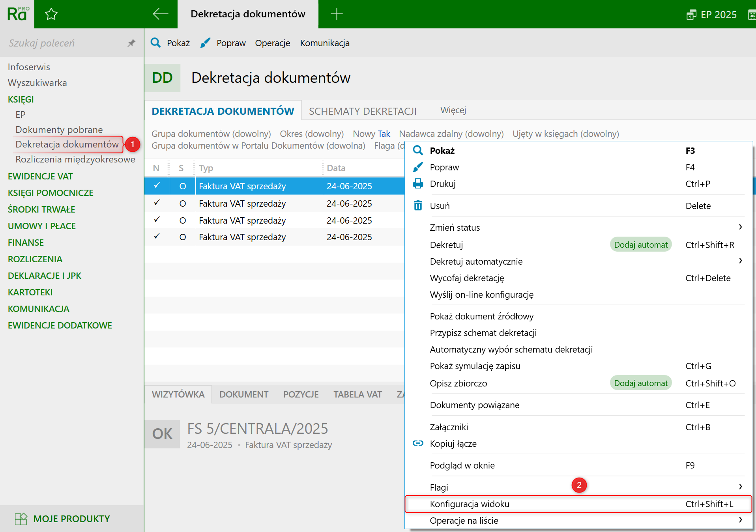Viewport: 756px width, 532px height.
Task: Click the back arrow icon
Action: click(x=161, y=14)
